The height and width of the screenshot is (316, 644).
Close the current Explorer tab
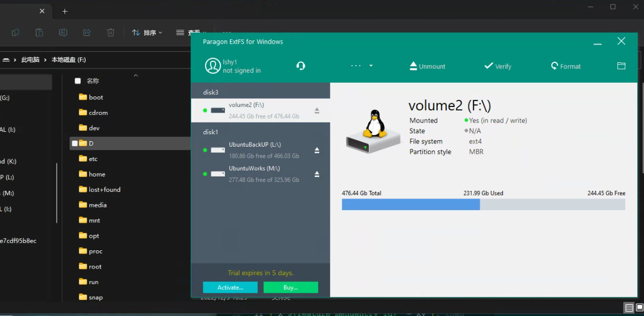click(42, 11)
